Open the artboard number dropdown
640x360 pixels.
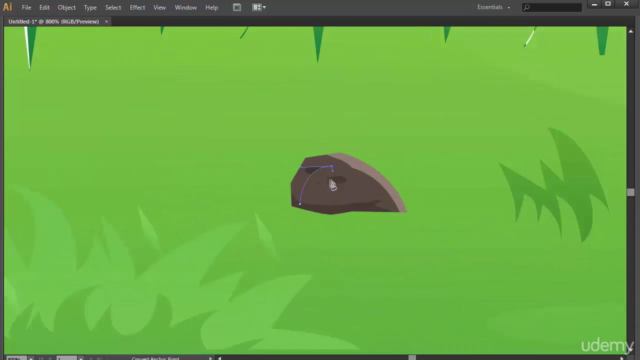[81, 358]
